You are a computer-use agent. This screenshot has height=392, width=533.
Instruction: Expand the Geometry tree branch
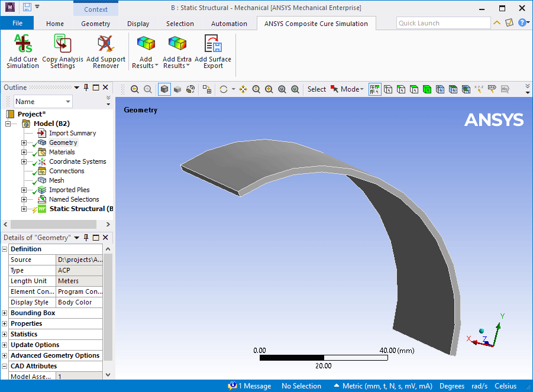click(22, 142)
